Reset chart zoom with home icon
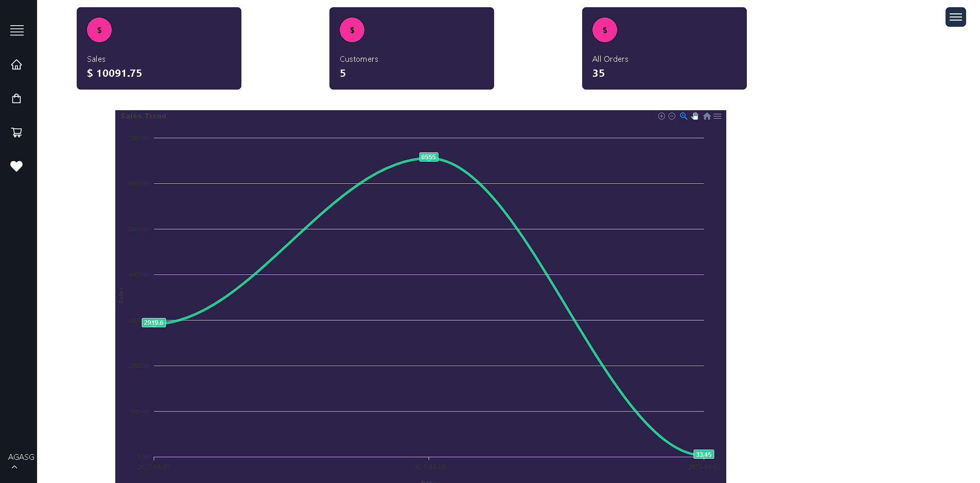This screenshot has width=980, height=483. click(x=707, y=116)
